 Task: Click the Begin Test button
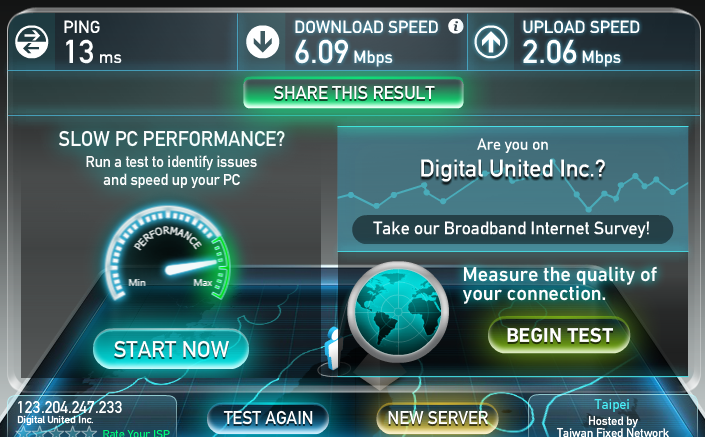[x=559, y=335]
